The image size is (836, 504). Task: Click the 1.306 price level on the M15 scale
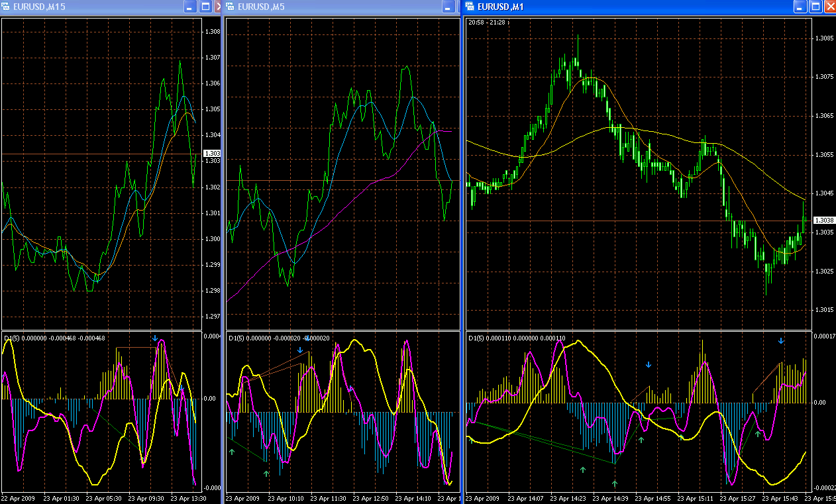[213, 83]
